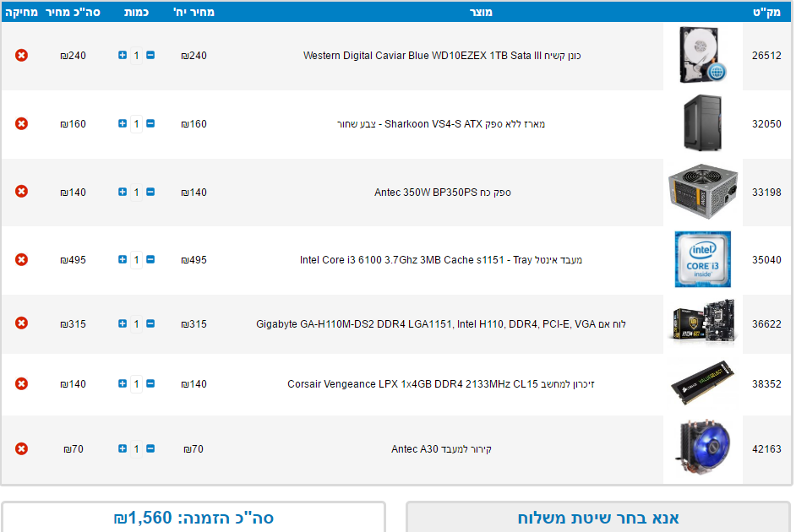Click the מחיקה column header
The height and width of the screenshot is (532, 796).
(21, 12)
